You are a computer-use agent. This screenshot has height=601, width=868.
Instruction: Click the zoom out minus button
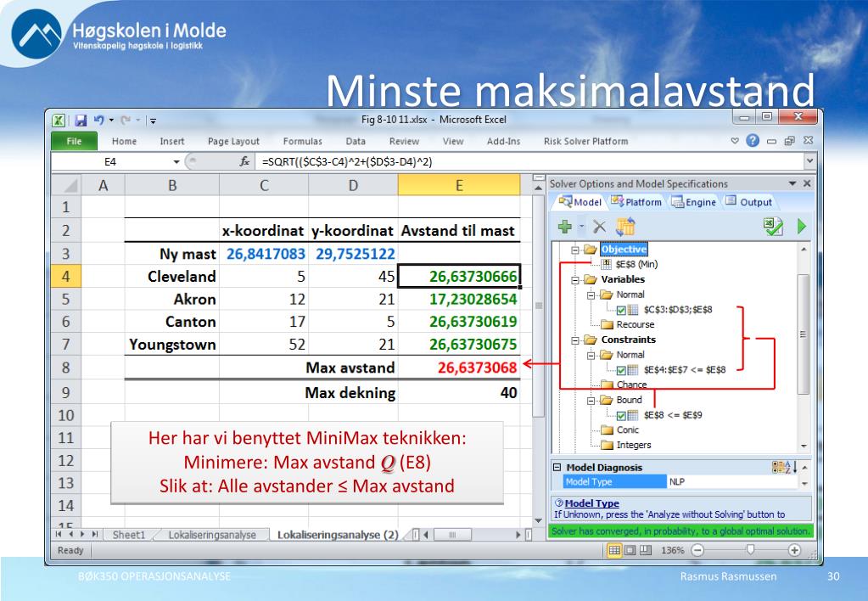point(698,550)
